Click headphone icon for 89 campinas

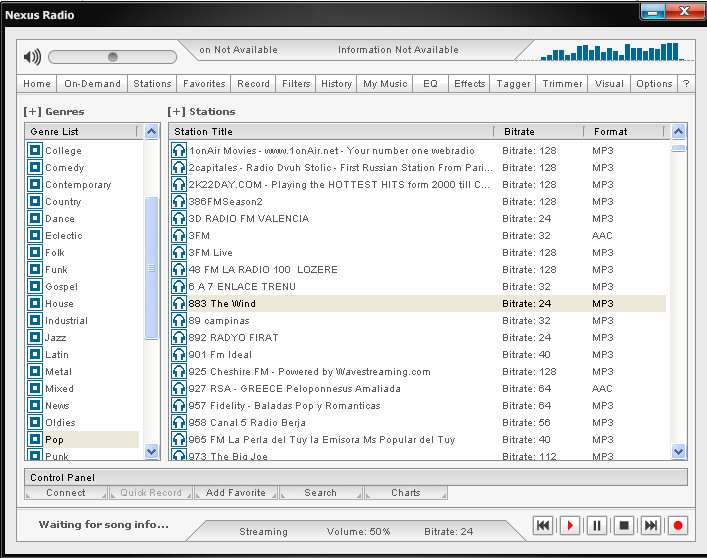tap(179, 320)
